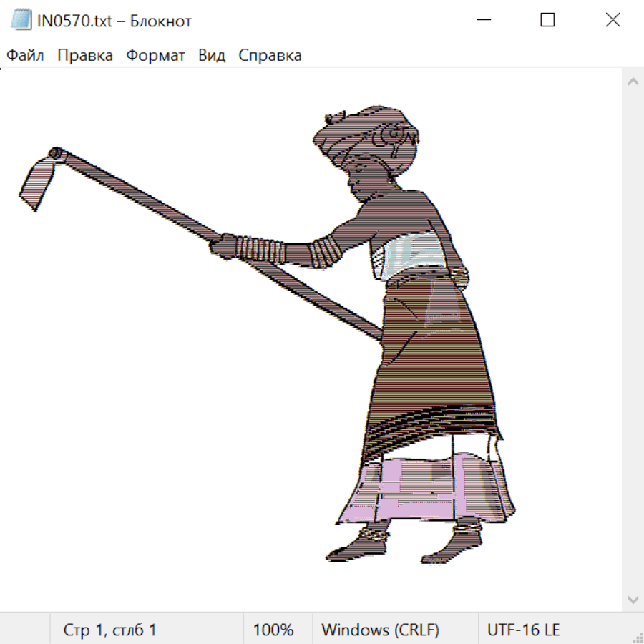The height and width of the screenshot is (644, 644).
Task: Open the Правка menu
Action: tap(85, 56)
